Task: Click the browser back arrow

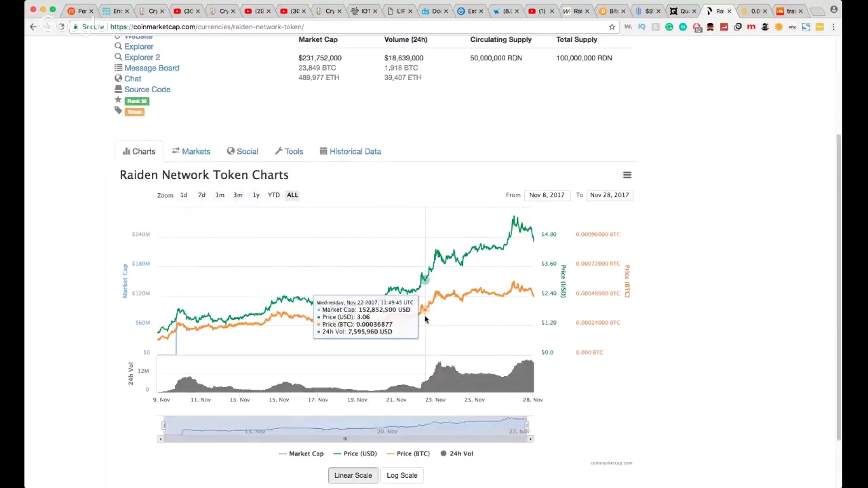Action: [33, 26]
